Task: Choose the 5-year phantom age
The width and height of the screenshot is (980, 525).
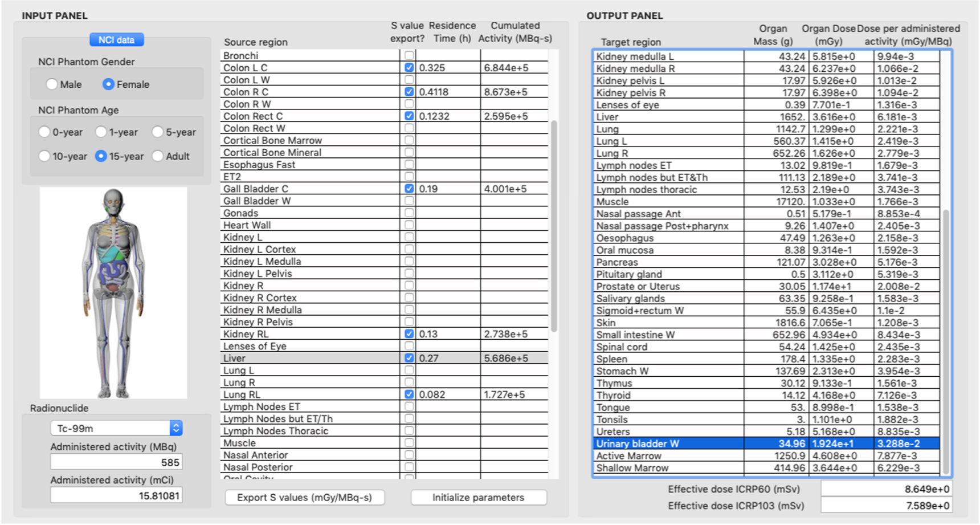Action: coord(158,132)
